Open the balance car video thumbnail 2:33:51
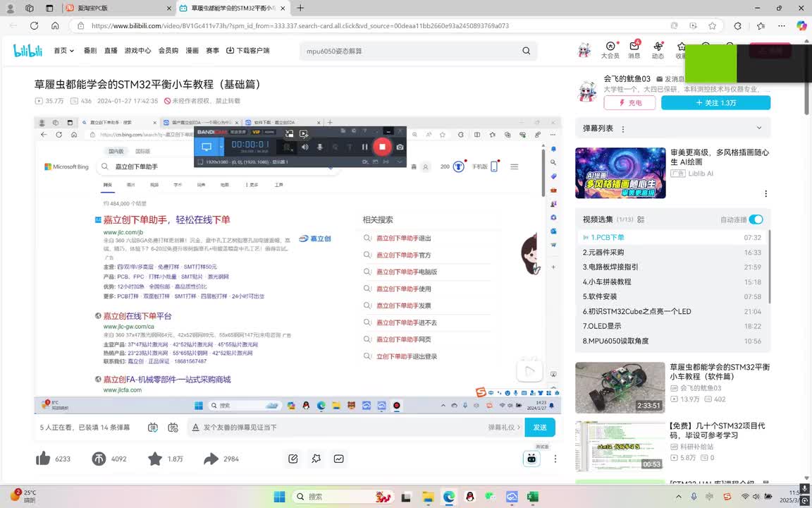Screen dimensions: 812x508 [620, 387]
